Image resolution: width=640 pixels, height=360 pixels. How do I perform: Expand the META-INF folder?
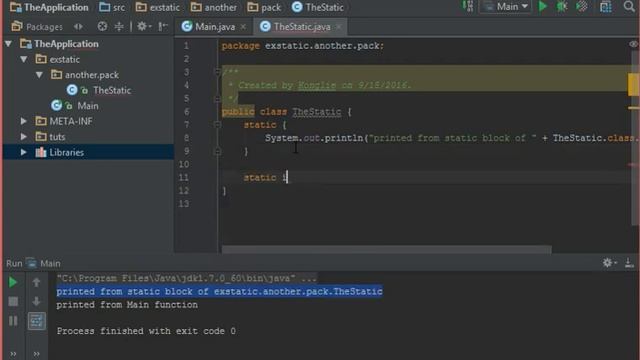coord(24,121)
